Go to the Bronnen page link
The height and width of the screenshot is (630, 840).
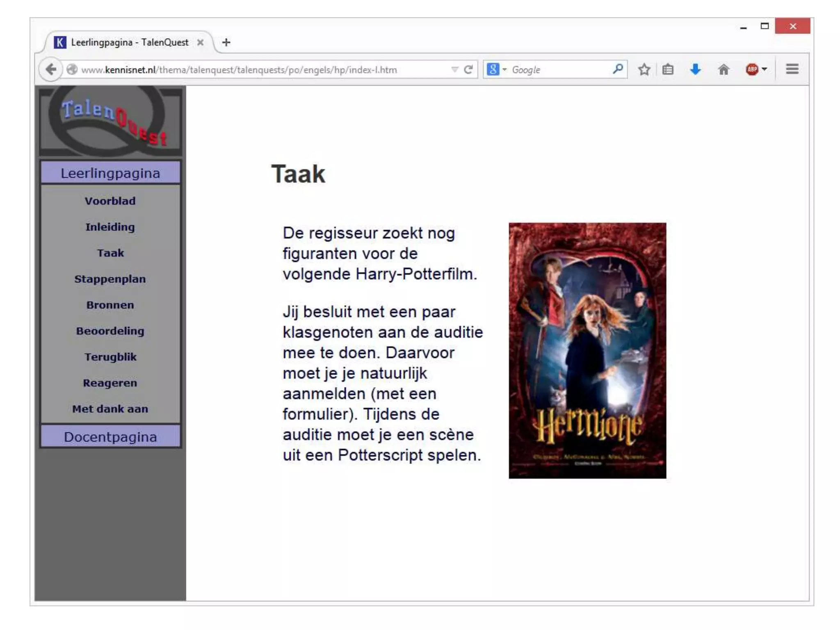point(110,305)
